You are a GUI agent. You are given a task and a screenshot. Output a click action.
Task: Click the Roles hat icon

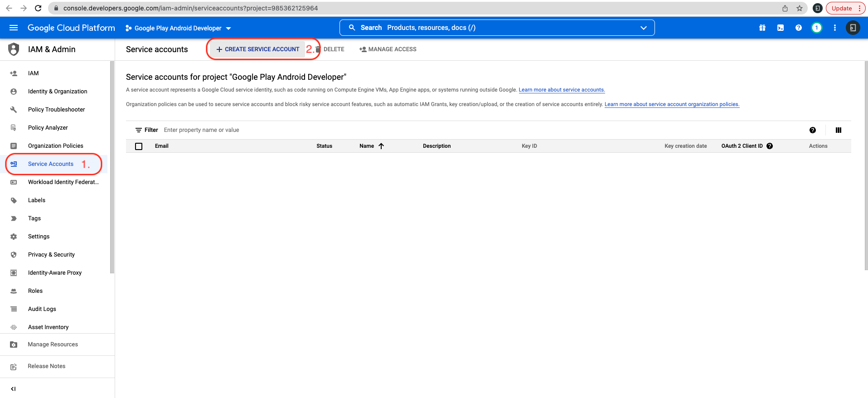(14, 291)
